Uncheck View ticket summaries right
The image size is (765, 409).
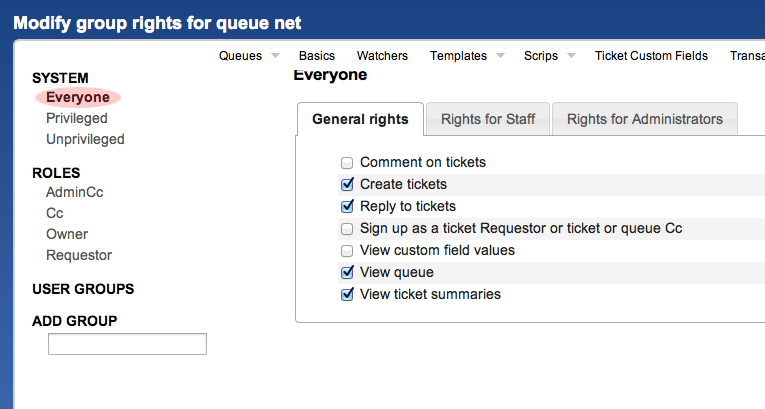click(347, 294)
